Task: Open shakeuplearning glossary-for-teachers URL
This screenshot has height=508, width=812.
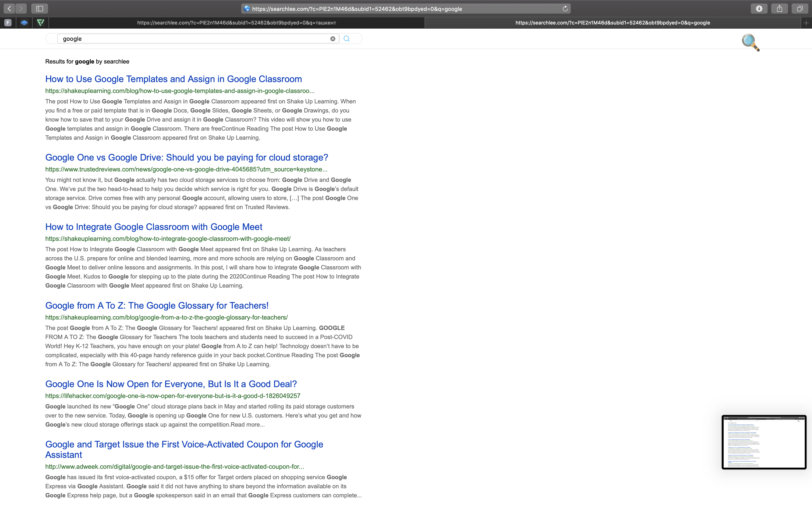Action: (x=167, y=317)
